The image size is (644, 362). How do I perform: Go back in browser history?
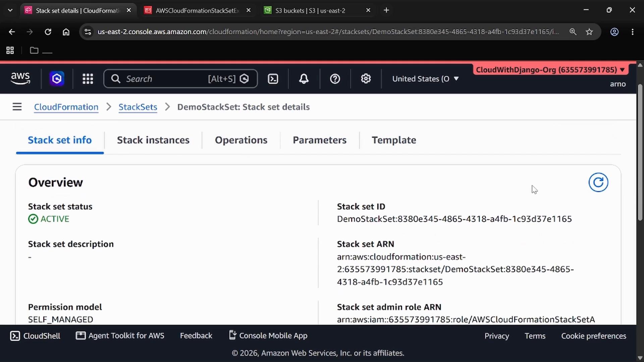point(12,32)
